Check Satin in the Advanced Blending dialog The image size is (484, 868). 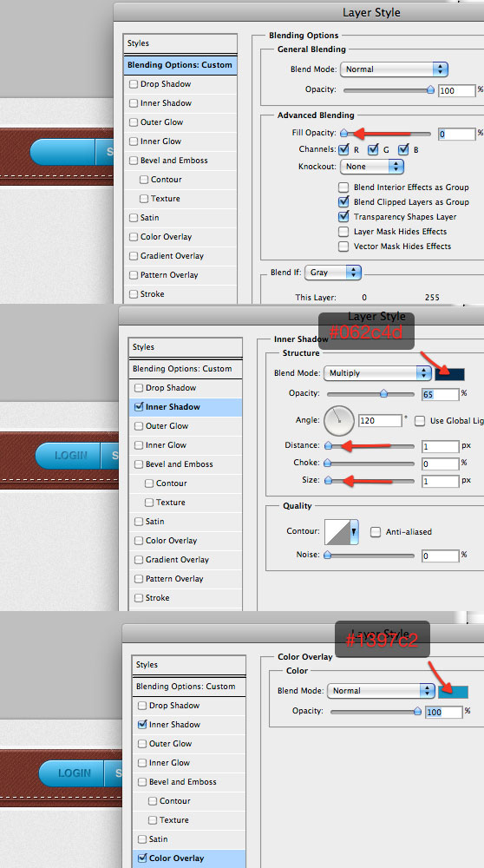134,218
